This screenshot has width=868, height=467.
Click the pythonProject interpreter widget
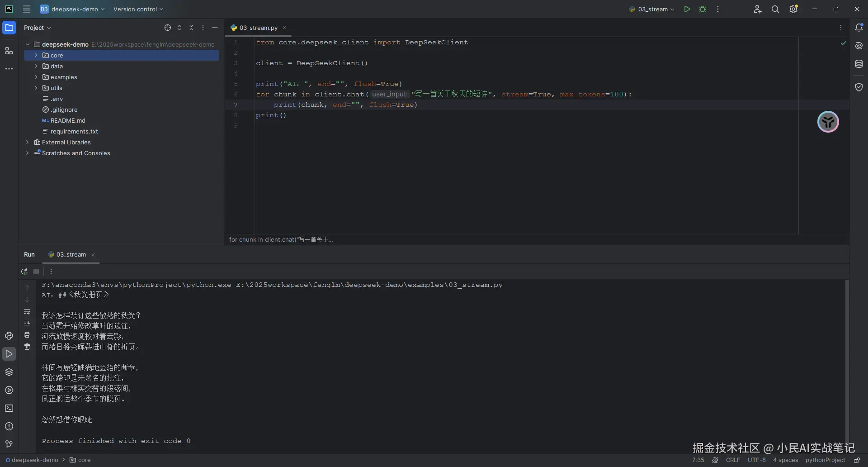coord(825,460)
